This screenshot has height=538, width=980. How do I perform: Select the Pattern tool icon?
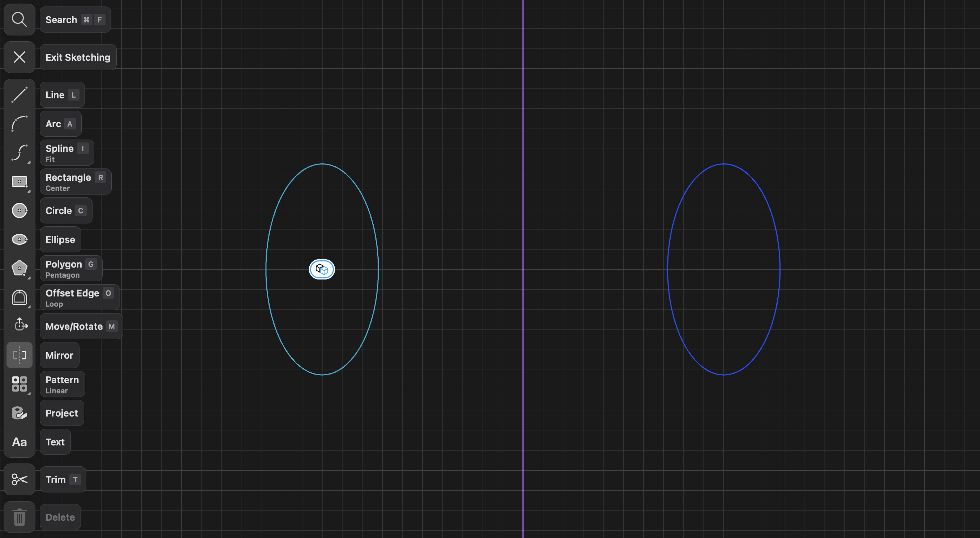click(x=20, y=384)
